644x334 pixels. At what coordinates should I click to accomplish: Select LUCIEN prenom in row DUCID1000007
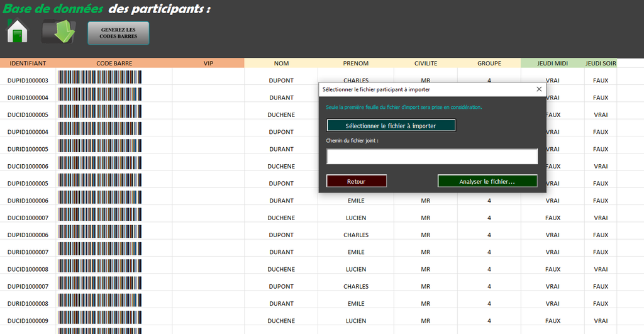pos(356,218)
